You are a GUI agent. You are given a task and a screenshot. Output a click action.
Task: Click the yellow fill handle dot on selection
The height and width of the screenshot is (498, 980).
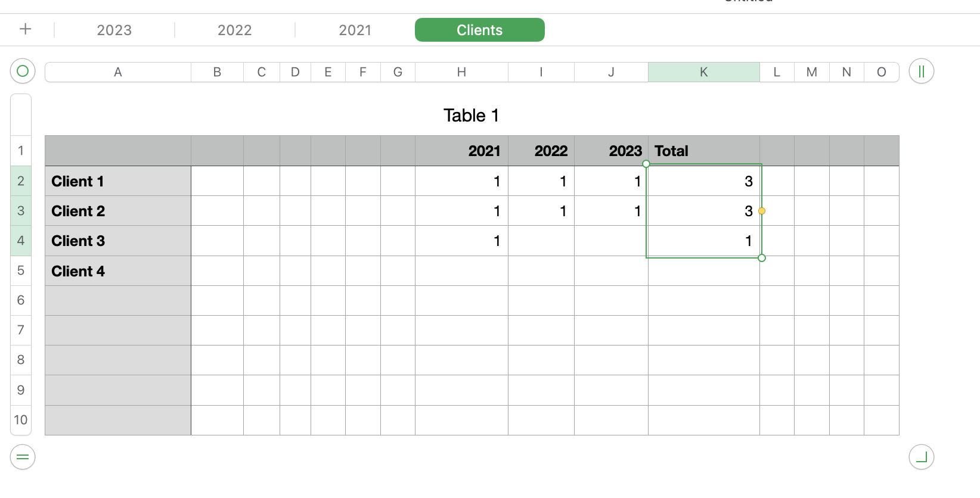(x=762, y=211)
